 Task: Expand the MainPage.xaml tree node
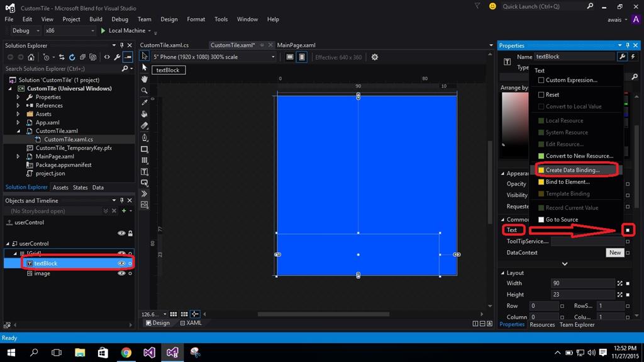click(x=18, y=156)
